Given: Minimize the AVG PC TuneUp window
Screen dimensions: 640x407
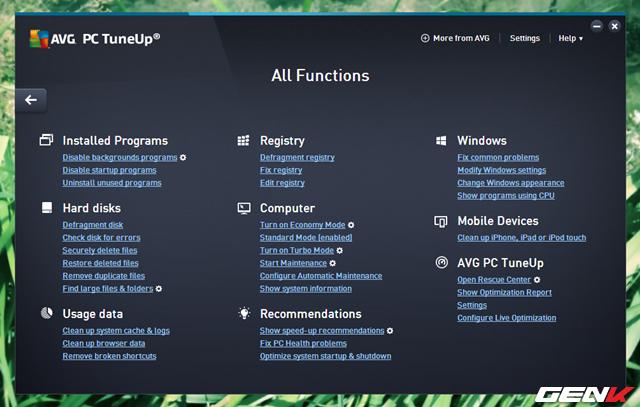Looking at the screenshot, I should (596, 25).
